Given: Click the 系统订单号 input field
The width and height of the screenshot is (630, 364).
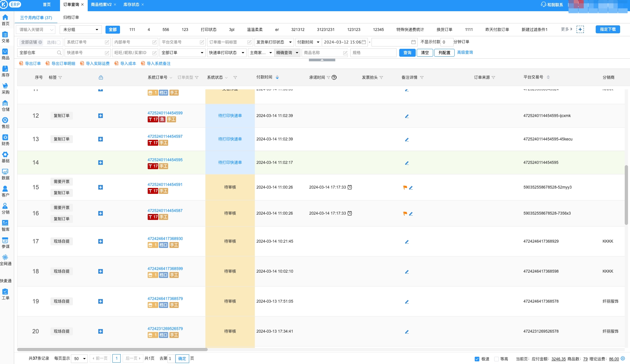Looking at the screenshot, I should (88, 42).
